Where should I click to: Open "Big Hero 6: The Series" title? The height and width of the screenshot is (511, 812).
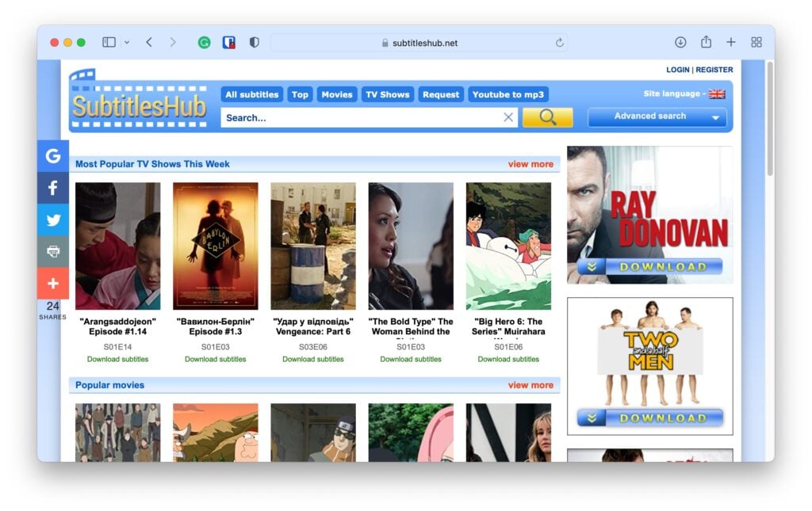tap(508, 327)
